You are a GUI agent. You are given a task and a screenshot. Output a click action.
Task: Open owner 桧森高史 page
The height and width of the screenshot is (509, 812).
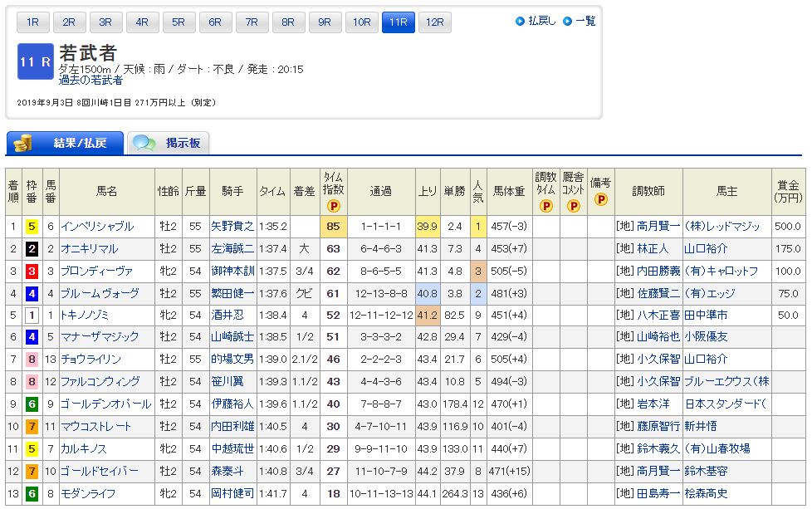706,493
